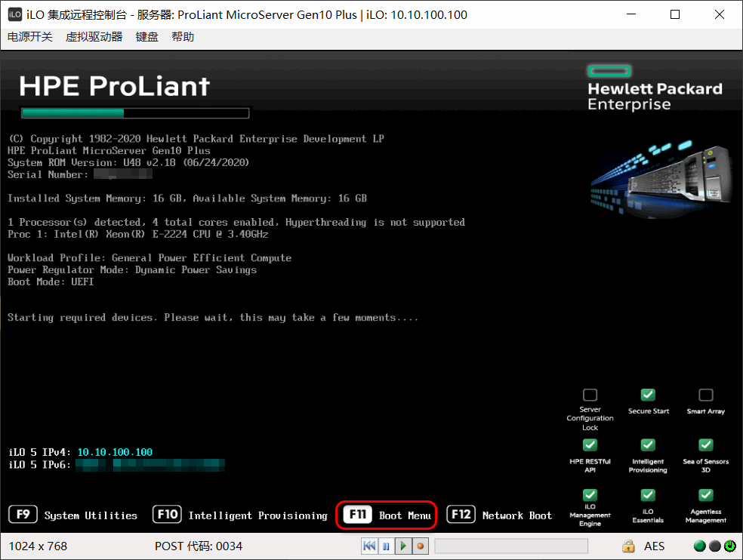Maximize the iLO remote console window
This screenshot has height=560, width=743.
click(x=675, y=14)
